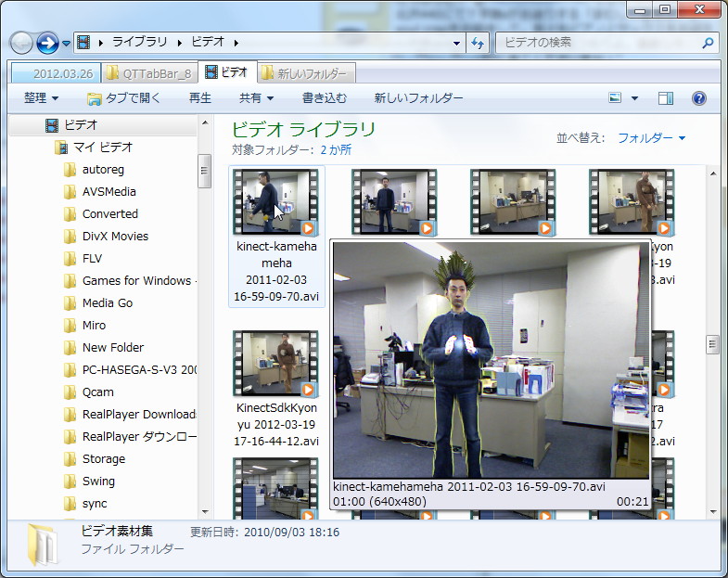Toggle the preview pane button
This screenshot has height=578, width=728.
tap(665, 98)
